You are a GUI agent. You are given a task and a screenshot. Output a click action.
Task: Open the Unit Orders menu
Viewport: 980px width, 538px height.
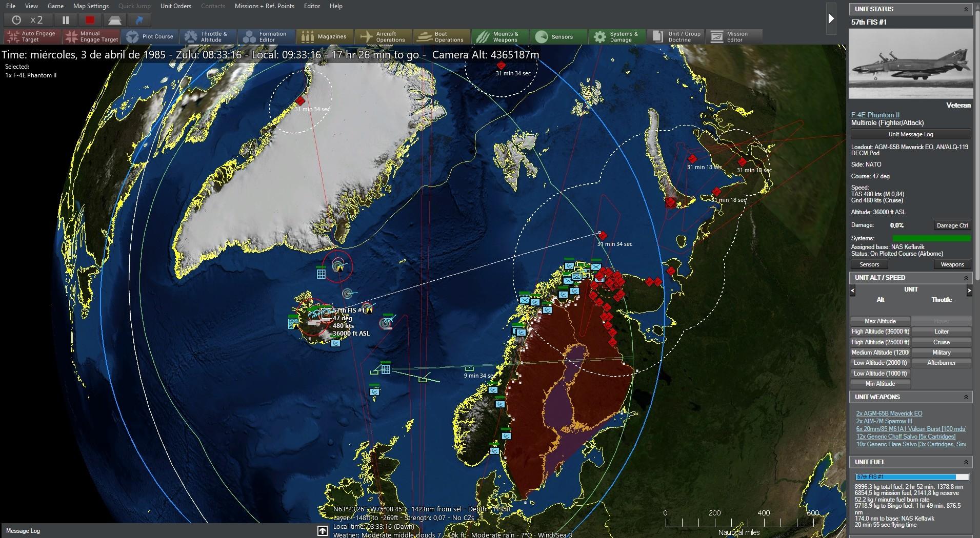click(x=175, y=6)
